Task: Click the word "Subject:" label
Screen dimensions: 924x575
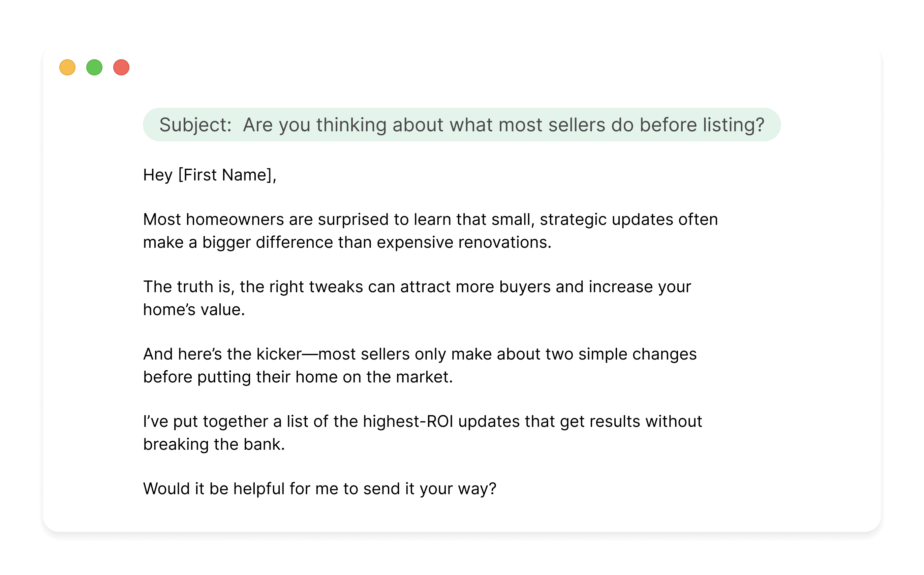Action: (195, 125)
